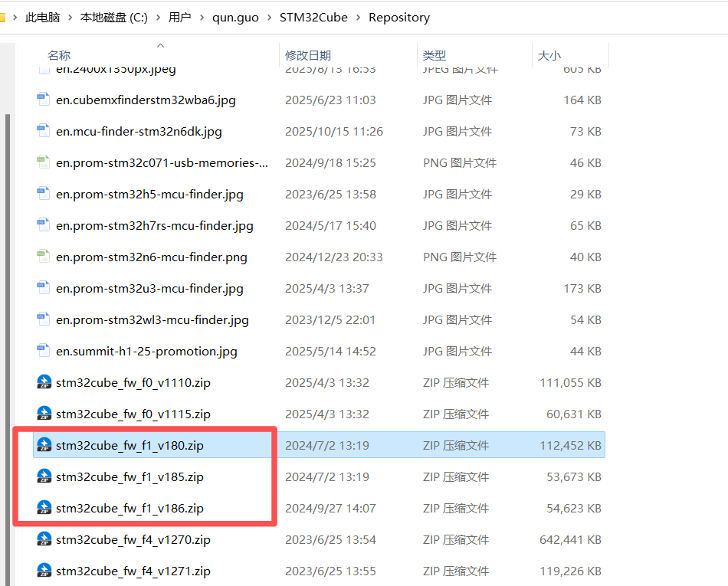Viewport: 728px width, 586px height.
Task: Click the en.prom-stm32h7rs-mcu-finder.jpg file icon
Action: 44,225
